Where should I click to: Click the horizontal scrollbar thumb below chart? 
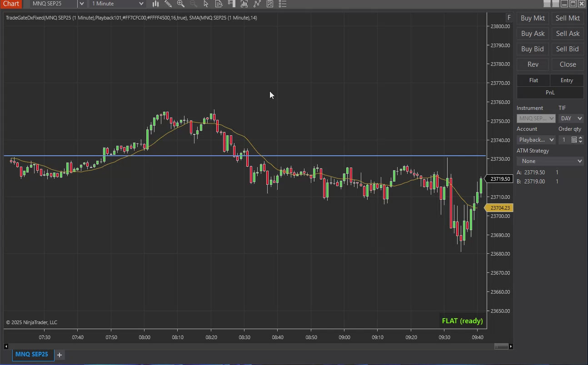tap(501, 346)
